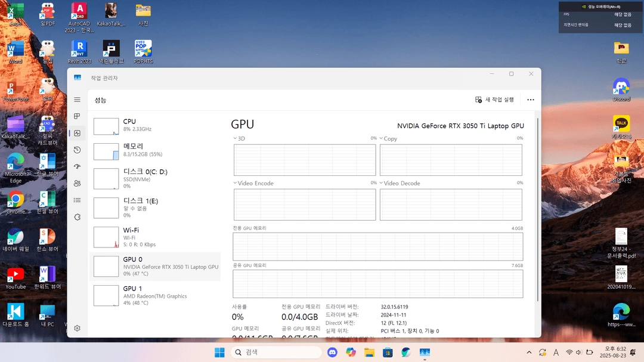Expand the navigation hamburger menu
The width and height of the screenshot is (644, 362).
[77, 100]
